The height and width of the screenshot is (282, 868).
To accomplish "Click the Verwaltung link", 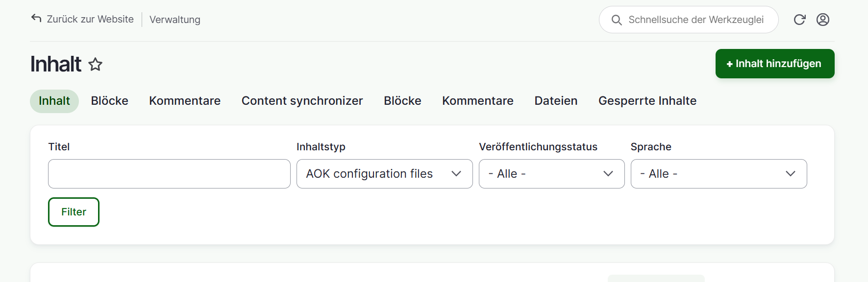I will point(175,20).
